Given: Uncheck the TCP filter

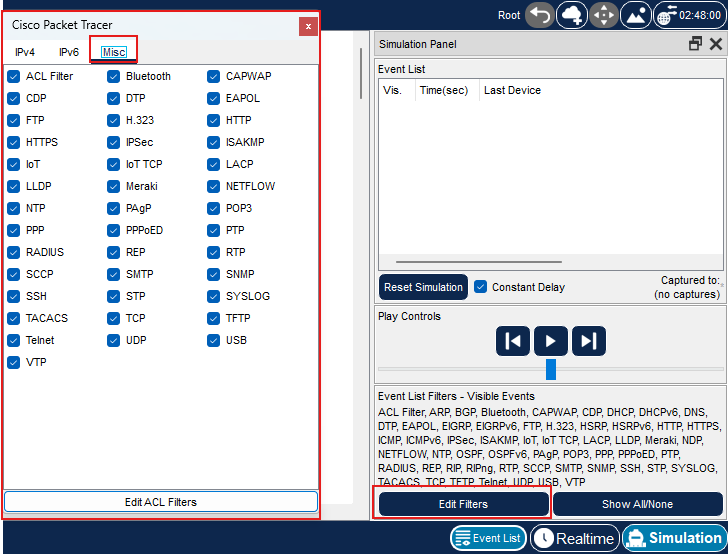Looking at the screenshot, I should (113, 318).
